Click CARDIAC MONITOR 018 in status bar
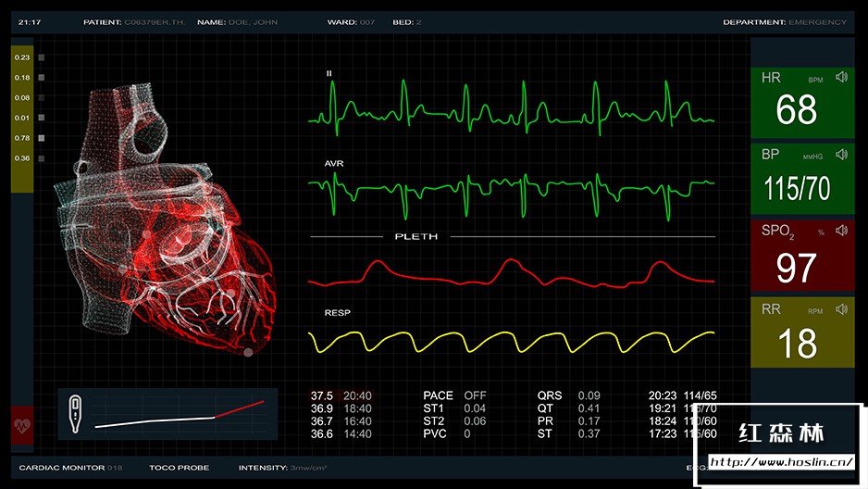 [x=70, y=468]
